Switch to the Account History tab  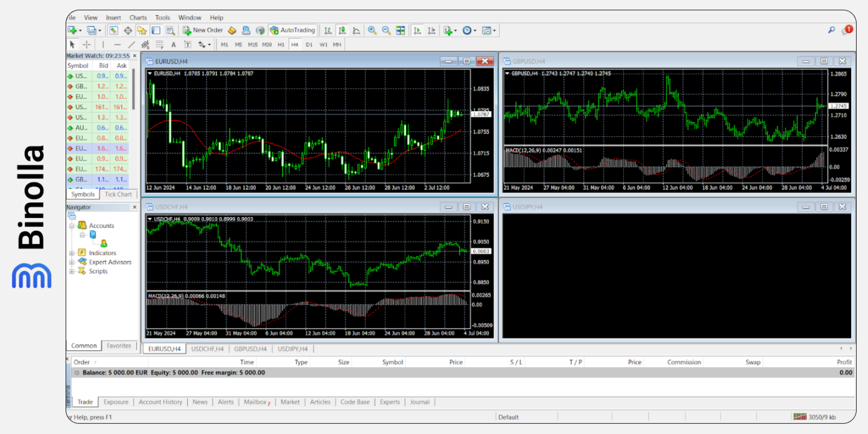click(x=160, y=402)
